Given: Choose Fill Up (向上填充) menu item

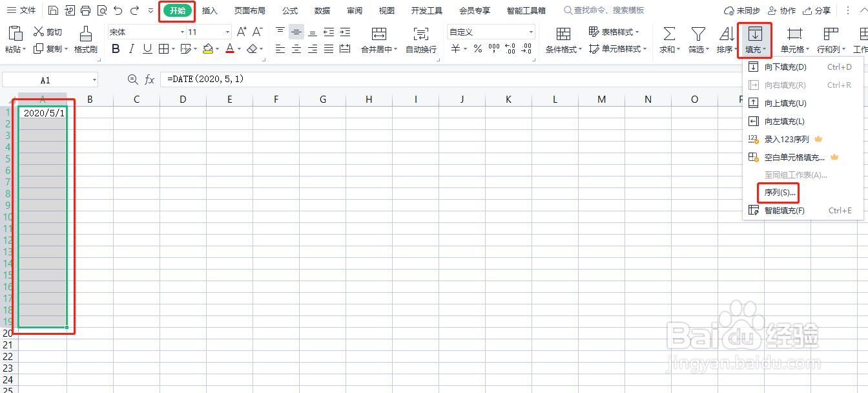Looking at the screenshot, I should (x=803, y=103).
